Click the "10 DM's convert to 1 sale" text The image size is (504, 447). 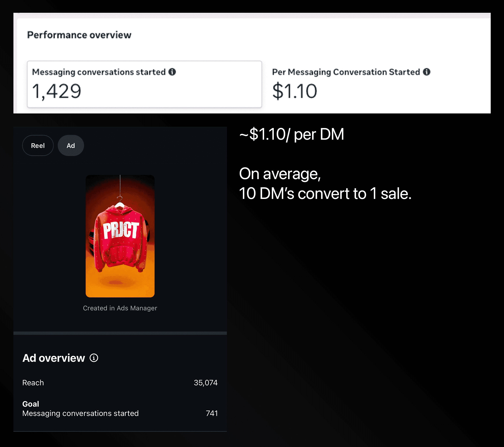point(325,193)
